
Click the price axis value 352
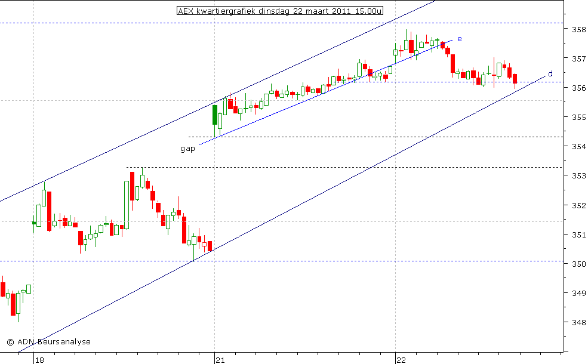578,205
